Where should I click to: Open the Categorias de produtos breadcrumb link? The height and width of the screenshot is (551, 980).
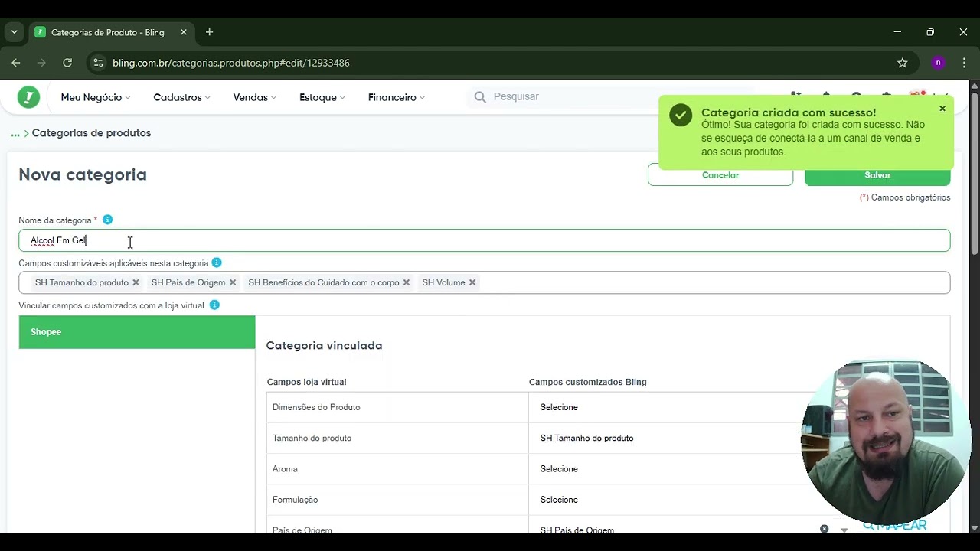91,133
